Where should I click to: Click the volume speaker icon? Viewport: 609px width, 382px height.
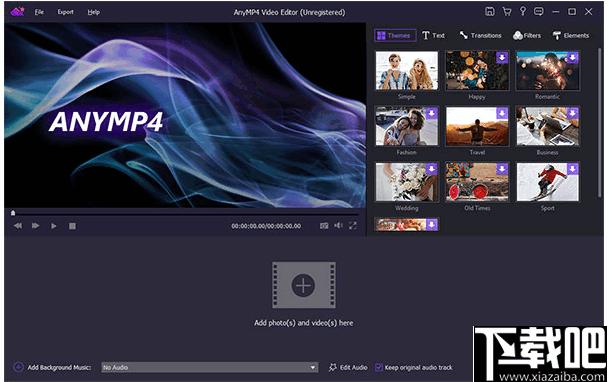pyautogui.click(x=338, y=226)
